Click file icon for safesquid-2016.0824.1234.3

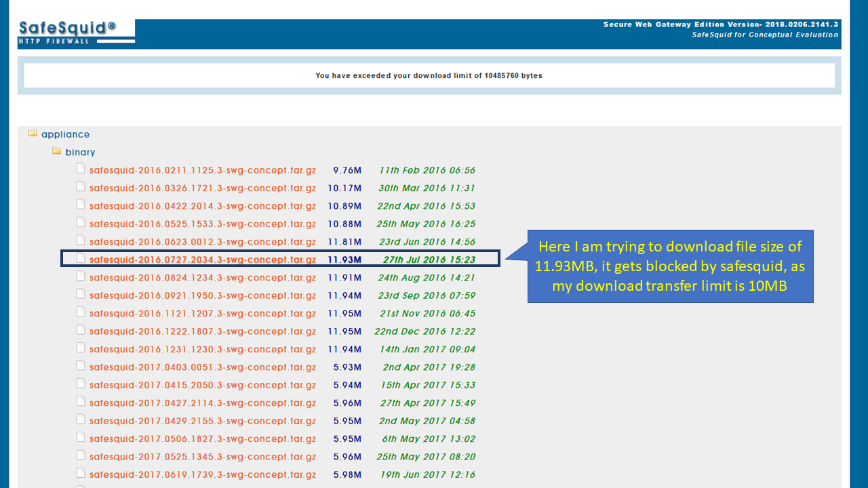tap(81, 276)
